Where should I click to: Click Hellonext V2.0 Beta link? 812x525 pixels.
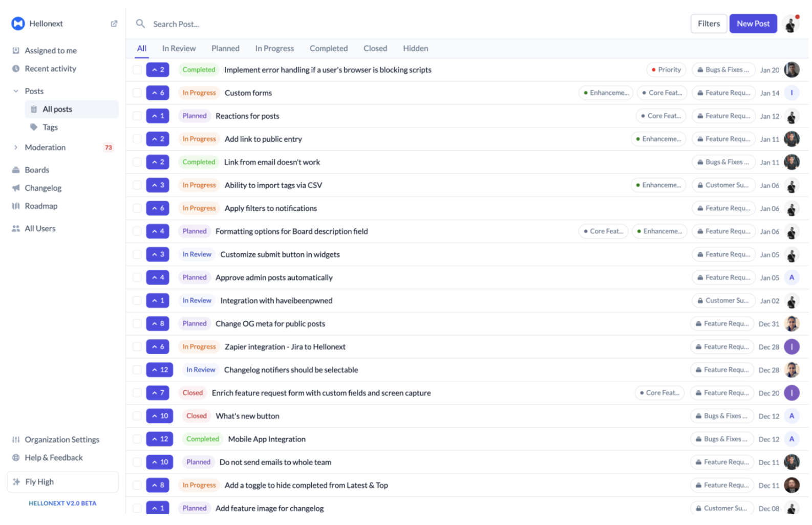[62, 503]
